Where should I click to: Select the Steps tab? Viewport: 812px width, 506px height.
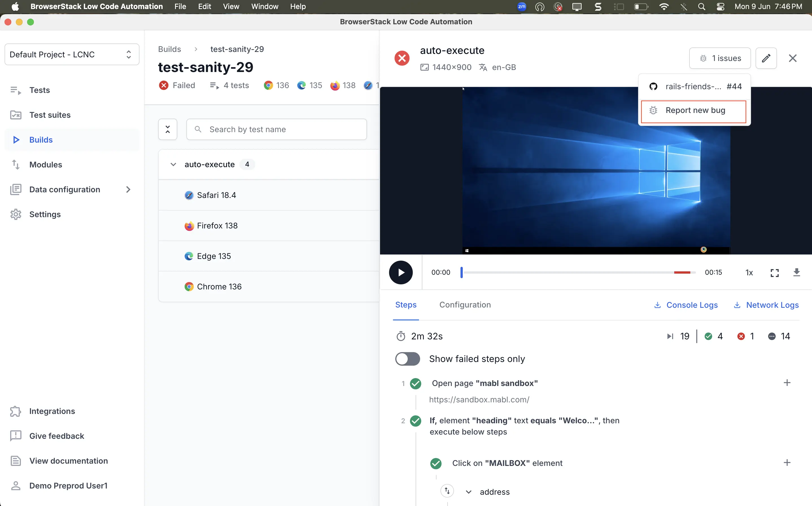pyautogui.click(x=406, y=305)
